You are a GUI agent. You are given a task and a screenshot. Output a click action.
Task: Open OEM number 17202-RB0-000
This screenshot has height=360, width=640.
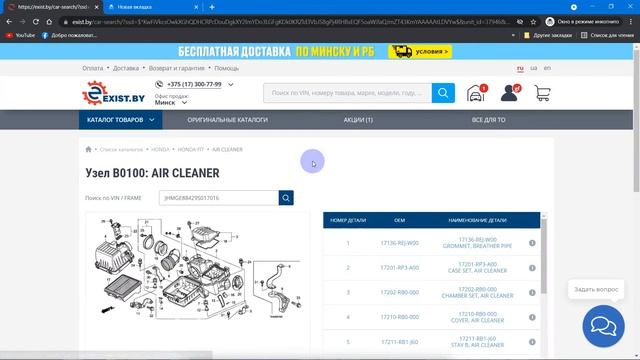(400, 292)
